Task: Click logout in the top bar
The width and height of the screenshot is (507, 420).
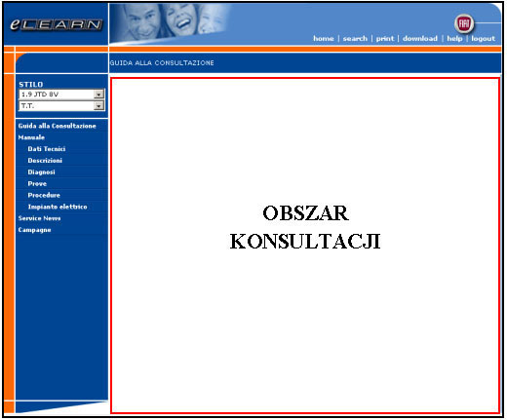Action: (x=483, y=39)
